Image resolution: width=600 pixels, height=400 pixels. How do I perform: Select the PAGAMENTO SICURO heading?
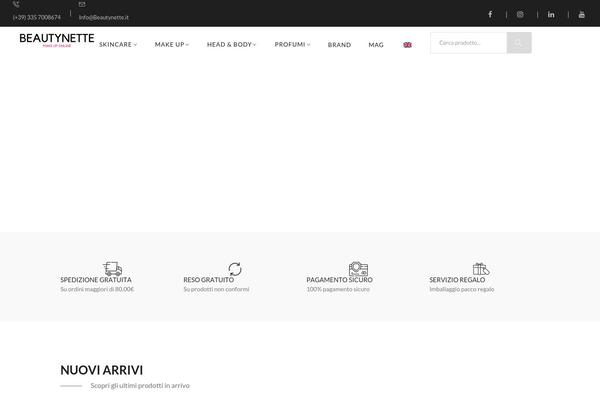339,280
